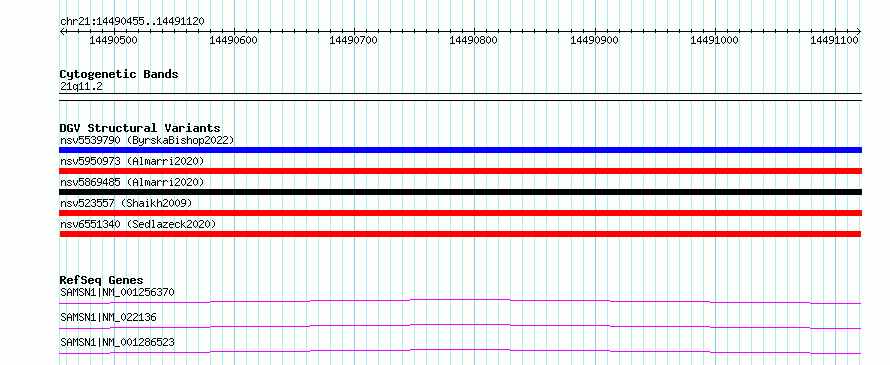Viewport: 890px width, 365px height.
Task: Click ruler position 14491000
Action: 715,40
